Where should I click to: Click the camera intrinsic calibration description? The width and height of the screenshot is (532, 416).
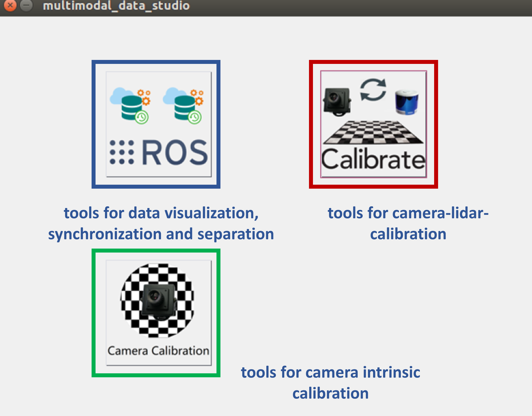coord(330,383)
